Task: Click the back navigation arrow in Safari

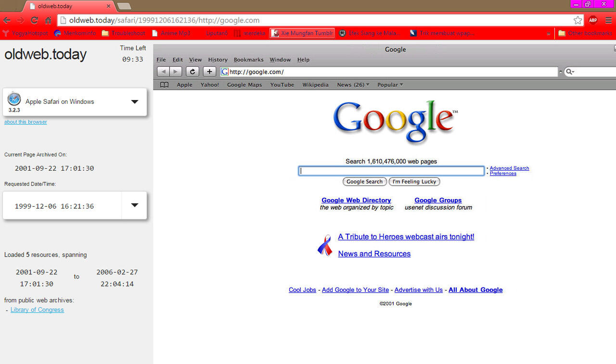Action: pyautogui.click(x=163, y=71)
